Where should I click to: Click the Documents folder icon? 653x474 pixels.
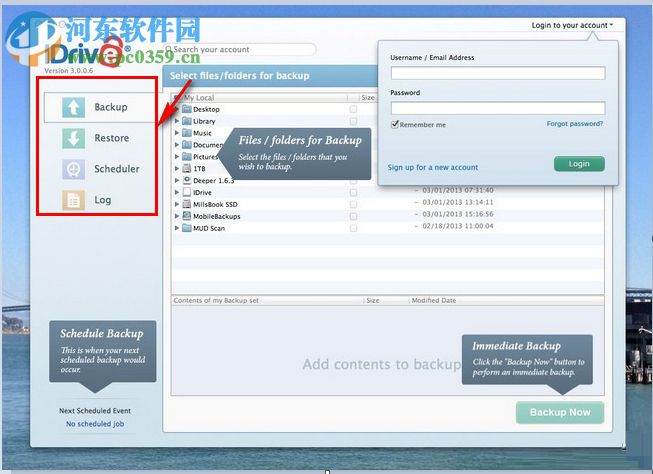pos(187,145)
